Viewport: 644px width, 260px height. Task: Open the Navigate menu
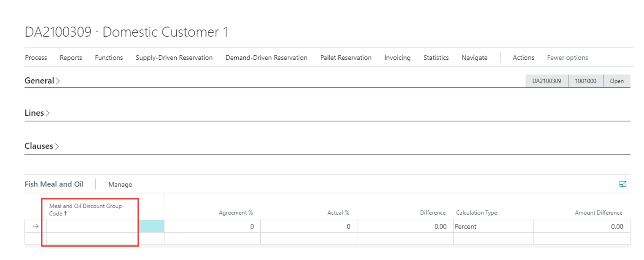[474, 58]
